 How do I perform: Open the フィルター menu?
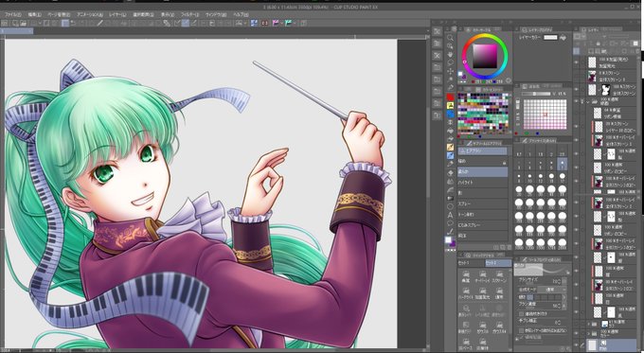[x=191, y=14]
